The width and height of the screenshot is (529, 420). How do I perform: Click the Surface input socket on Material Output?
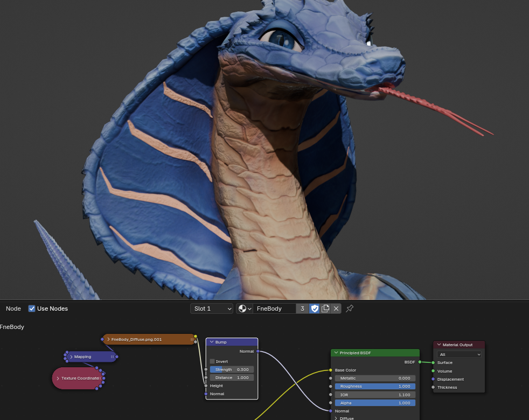(433, 362)
